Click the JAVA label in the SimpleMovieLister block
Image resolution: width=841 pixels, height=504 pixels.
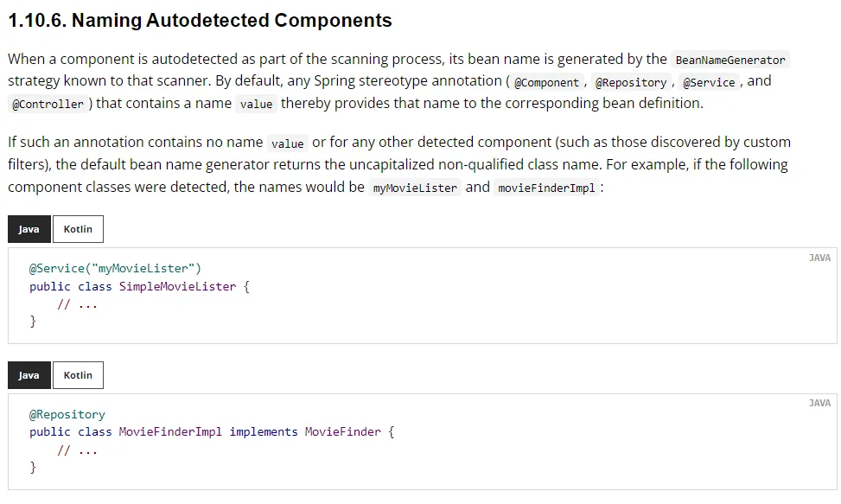click(x=819, y=258)
